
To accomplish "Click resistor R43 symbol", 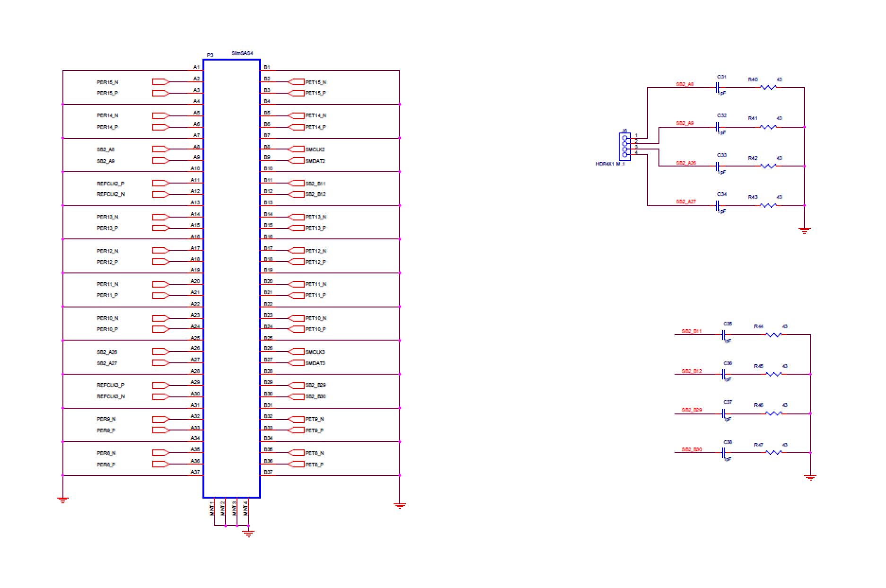I will click(768, 206).
